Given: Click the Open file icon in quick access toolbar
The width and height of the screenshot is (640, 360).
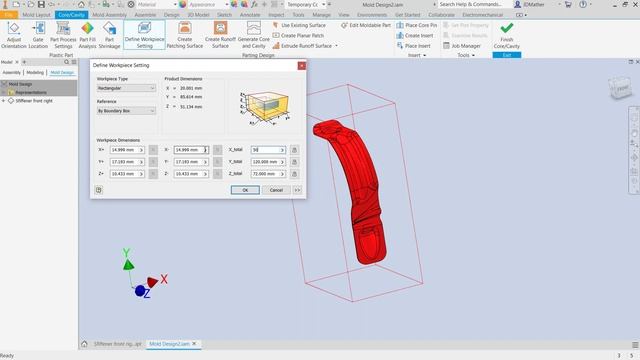Looking at the screenshot, I should 31,4.
